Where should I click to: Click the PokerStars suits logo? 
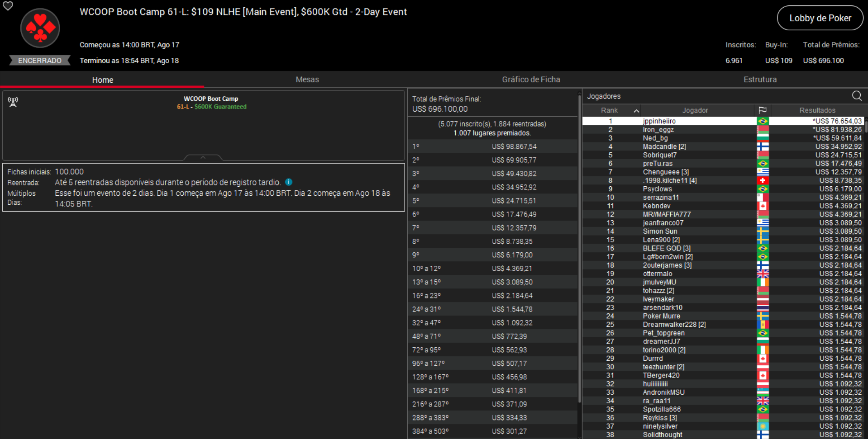point(40,28)
